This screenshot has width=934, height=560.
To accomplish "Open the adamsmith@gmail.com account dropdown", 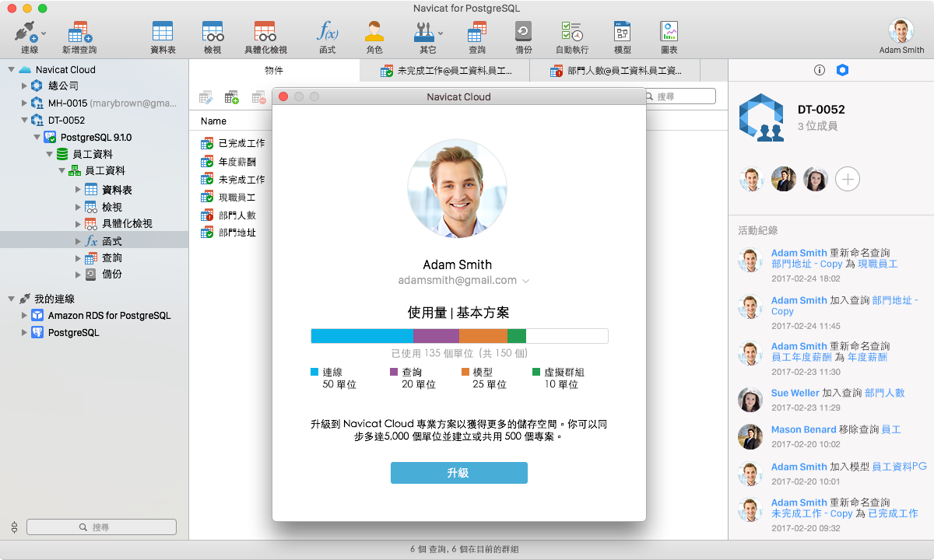I will point(525,281).
